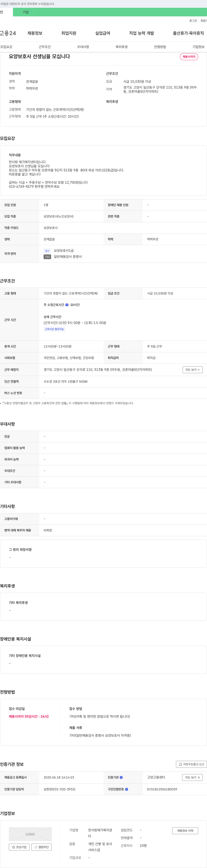Click the 필수 badge beside 요양보호사1급
Screen dimensions: 207x868
coord(47,251)
